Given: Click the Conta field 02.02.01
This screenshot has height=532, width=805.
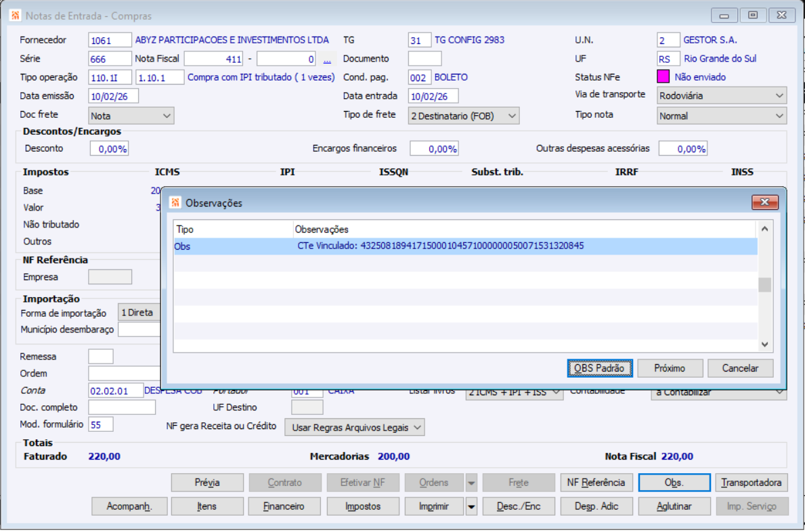Looking at the screenshot, I should pos(116,391).
